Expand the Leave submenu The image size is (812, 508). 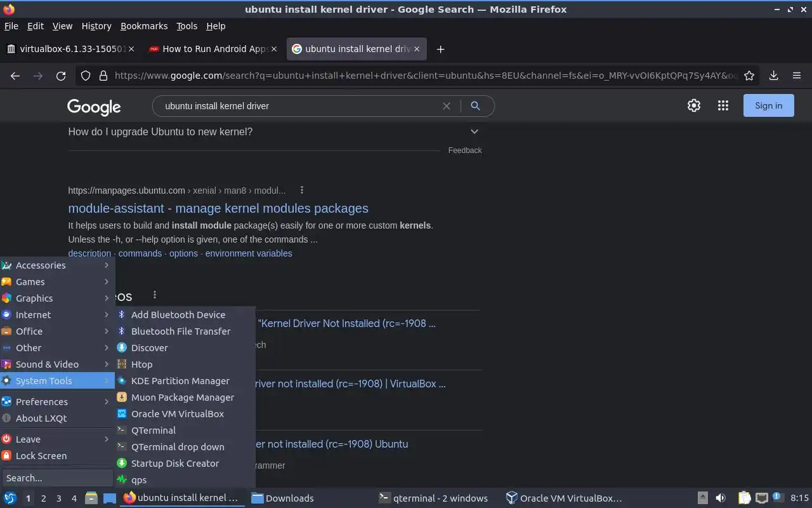57,439
